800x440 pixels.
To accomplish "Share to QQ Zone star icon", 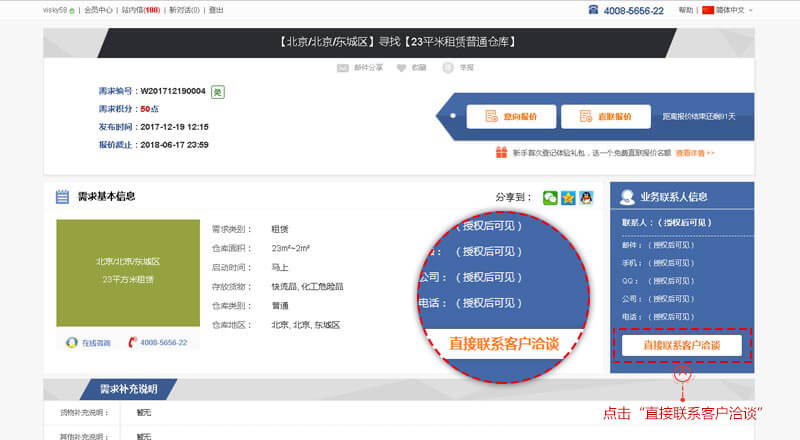I will coord(568,198).
